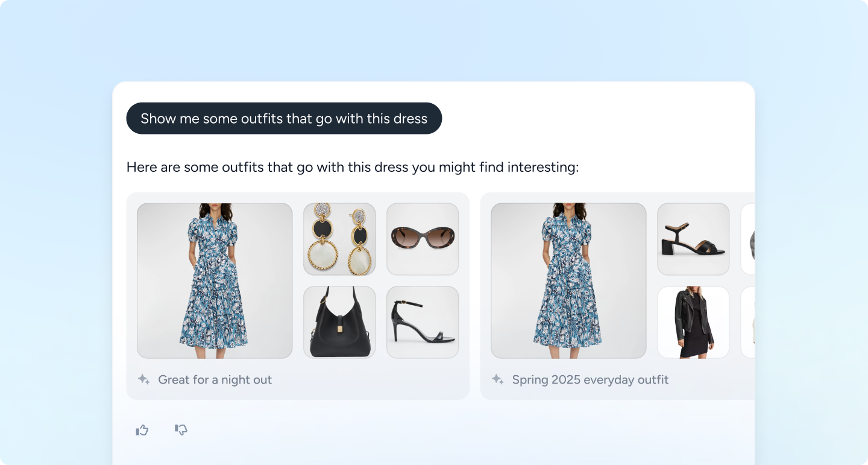The image size is (868, 465).
Task: Click the 'Spring 2025 everyday outfit' caption
Action: coord(590,379)
